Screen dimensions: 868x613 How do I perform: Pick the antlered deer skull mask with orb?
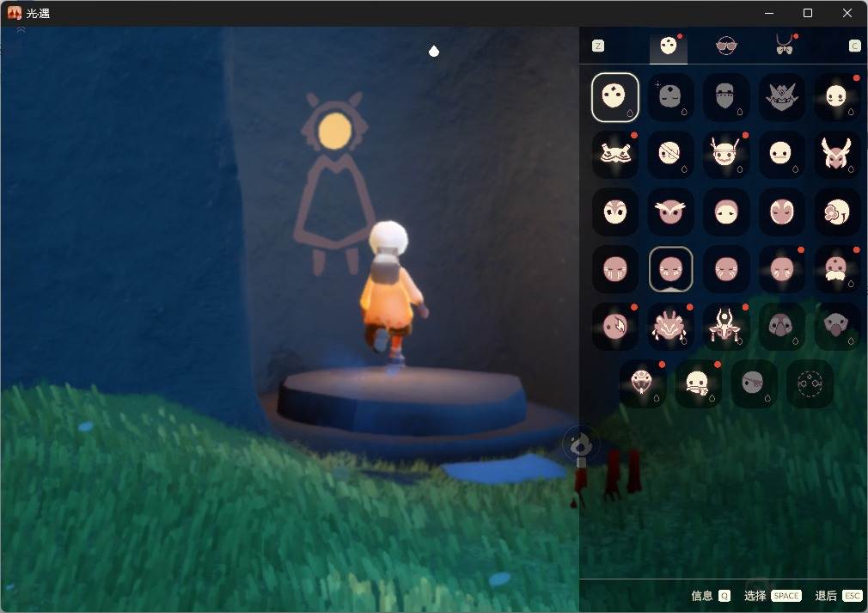(725, 326)
